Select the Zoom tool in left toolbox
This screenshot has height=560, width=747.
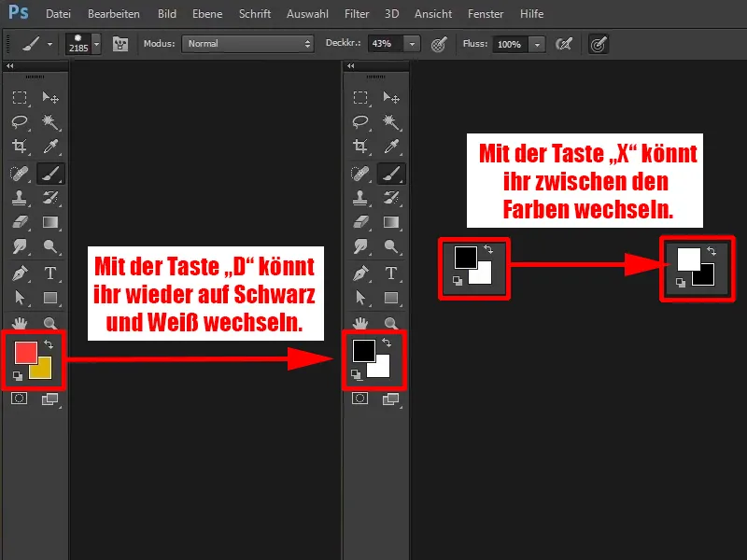[50, 323]
